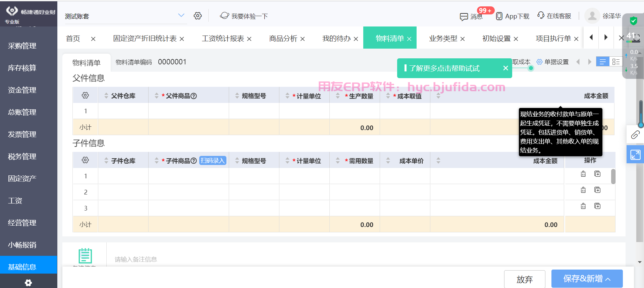Copy child row 1 with plus icon
This screenshot has height=288, width=644.
[597, 174]
